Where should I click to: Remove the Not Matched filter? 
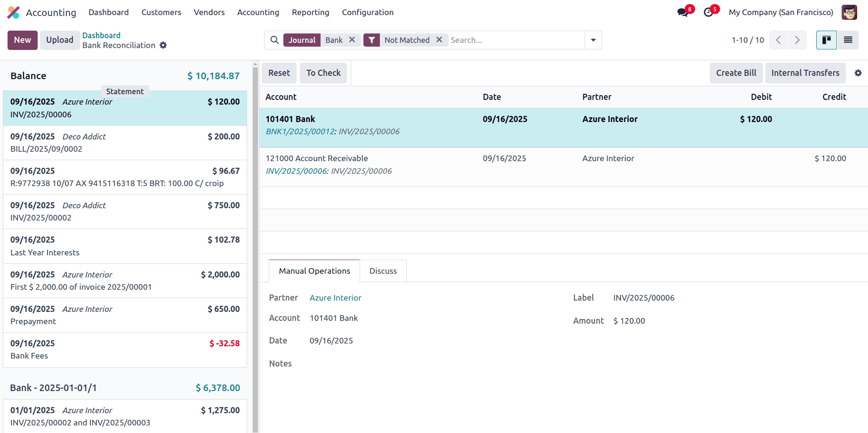pyautogui.click(x=439, y=40)
